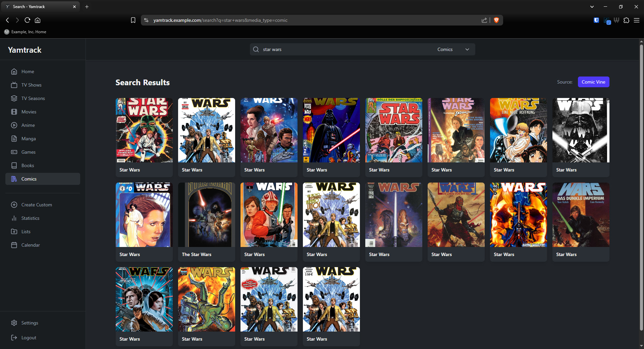Open The Star Wars comic thumbnail
Screen dimensions: 644x349
click(x=206, y=215)
